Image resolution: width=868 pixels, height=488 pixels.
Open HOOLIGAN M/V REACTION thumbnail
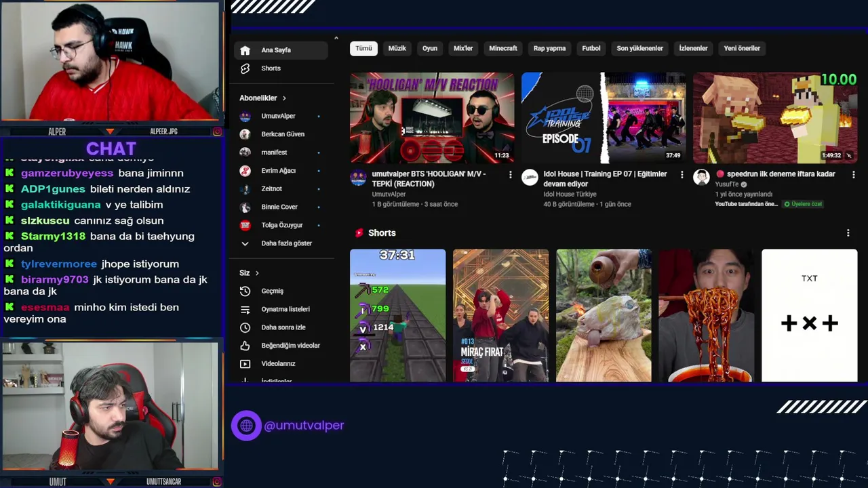pyautogui.click(x=432, y=118)
